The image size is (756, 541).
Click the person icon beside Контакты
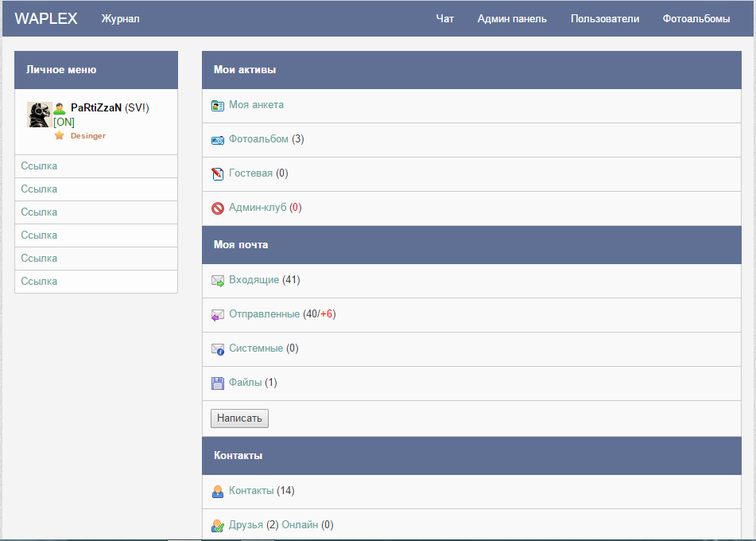[218, 492]
